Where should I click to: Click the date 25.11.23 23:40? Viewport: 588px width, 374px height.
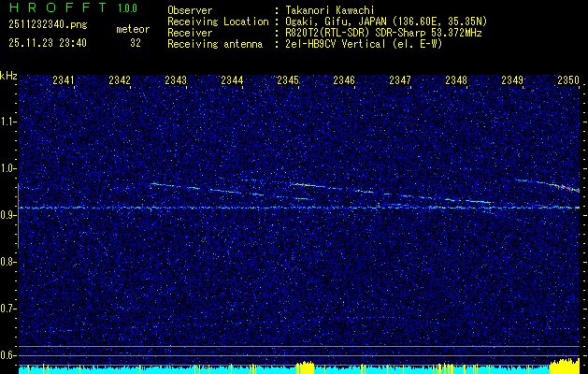pyautogui.click(x=48, y=43)
